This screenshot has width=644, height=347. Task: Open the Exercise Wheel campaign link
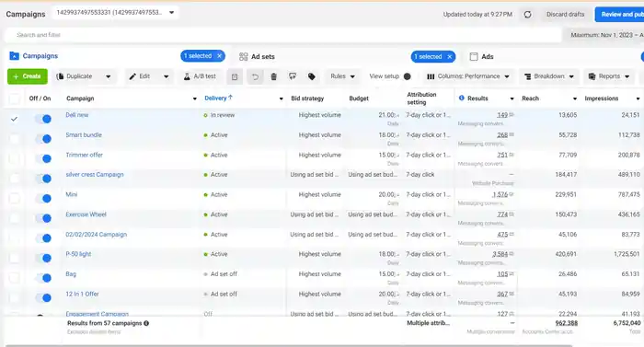(x=86, y=214)
